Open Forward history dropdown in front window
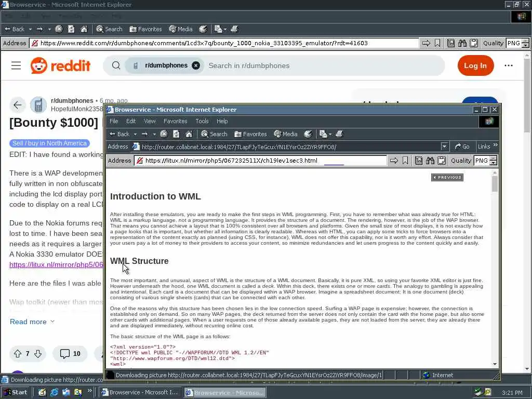This screenshot has width=532, height=399. 154,135
